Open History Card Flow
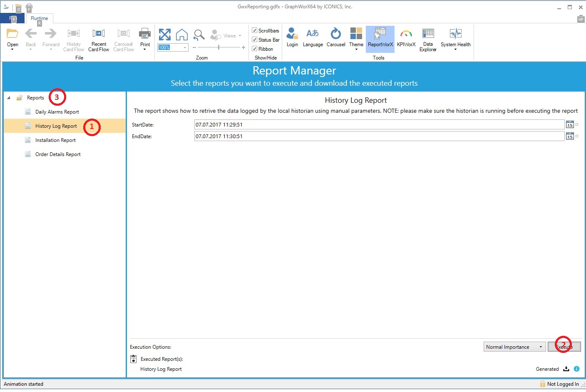Screen dimensions: 586x392 coord(74,40)
